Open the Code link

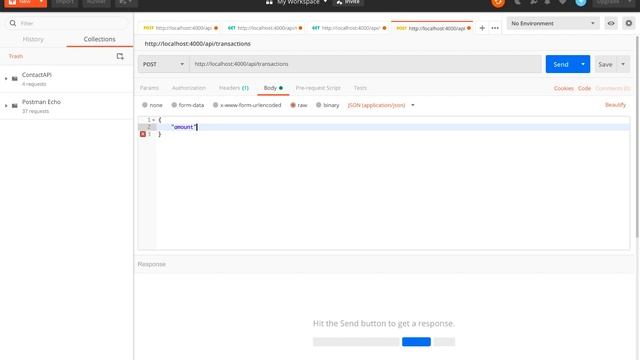click(x=584, y=89)
